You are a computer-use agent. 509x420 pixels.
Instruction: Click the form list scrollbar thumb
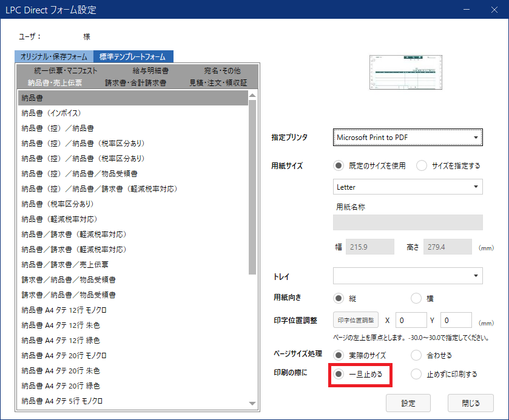click(252, 187)
